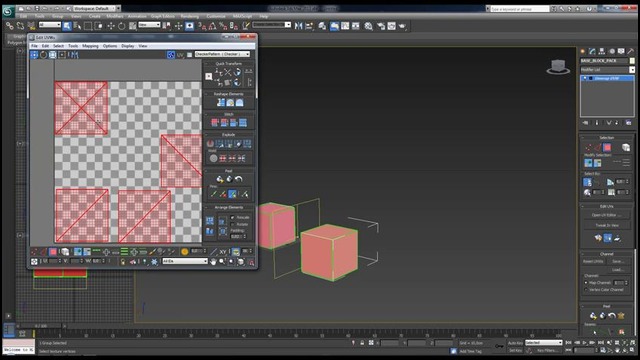Select the Map Channel radio button
Image resolution: width=640 pixels, height=360 pixels.
click(586, 282)
